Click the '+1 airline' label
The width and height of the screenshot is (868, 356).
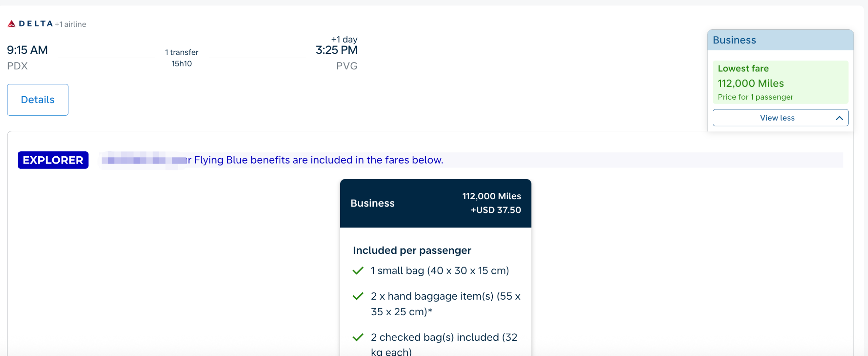pos(71,24)
